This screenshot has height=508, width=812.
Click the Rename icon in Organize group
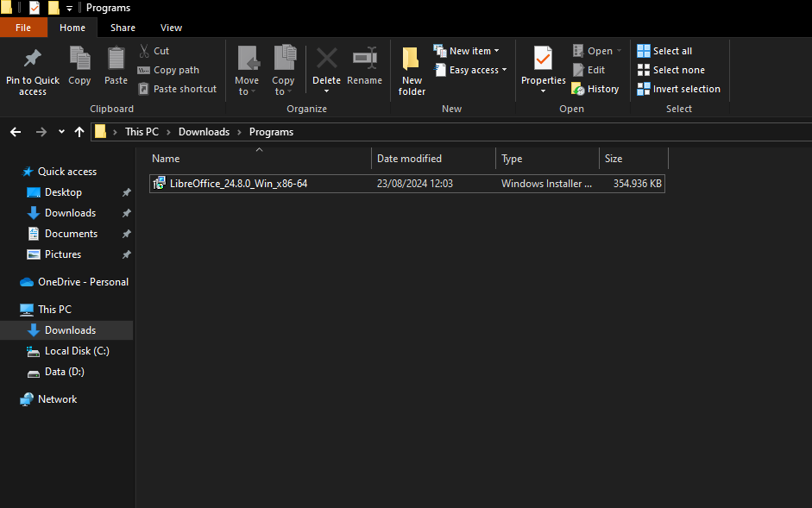[364, 59]
